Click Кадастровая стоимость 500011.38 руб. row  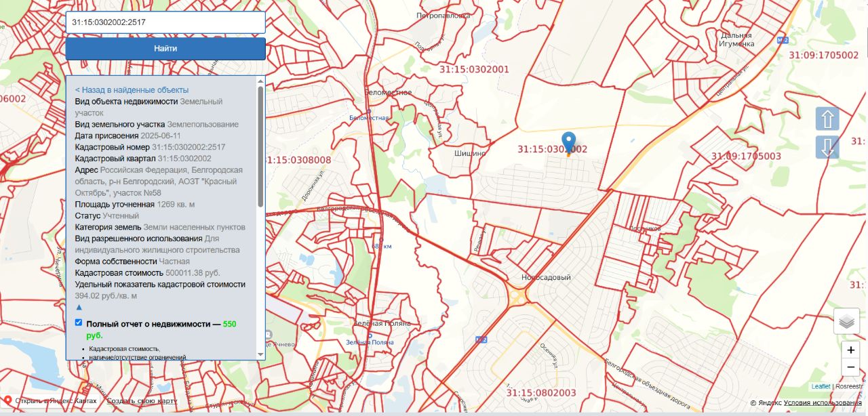point(147,272)
